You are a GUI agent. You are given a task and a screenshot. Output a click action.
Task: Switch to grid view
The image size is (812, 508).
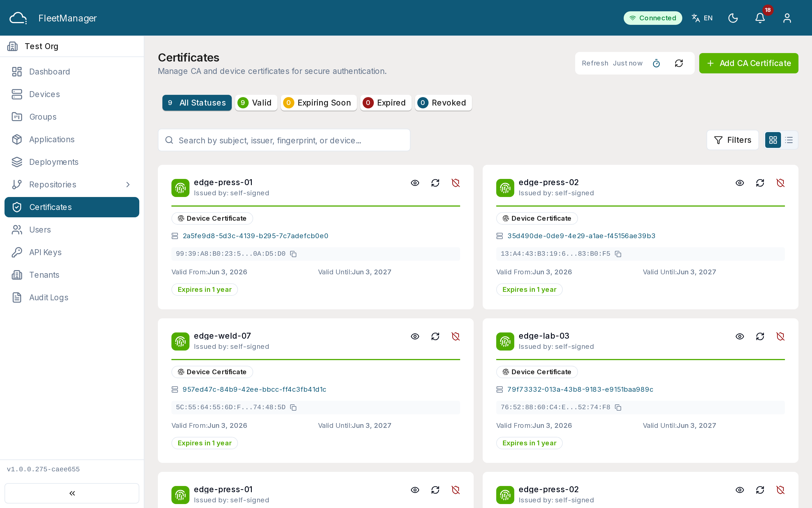(773, 140)
